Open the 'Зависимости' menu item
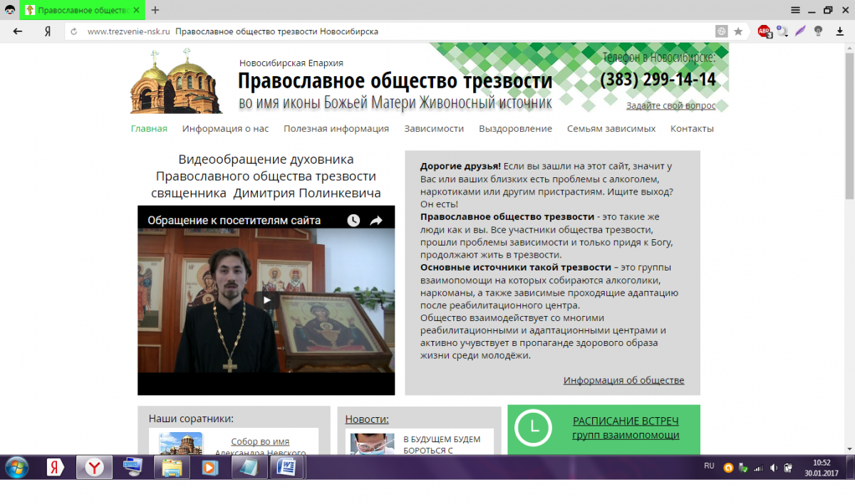This screenshot has height=504, width=855. tap(434, 129)
